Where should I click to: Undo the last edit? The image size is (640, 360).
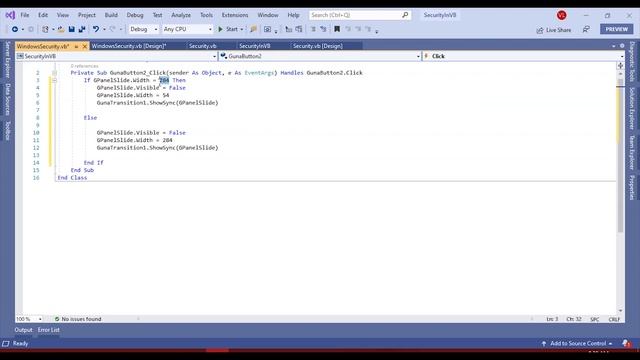pos(96,29)
